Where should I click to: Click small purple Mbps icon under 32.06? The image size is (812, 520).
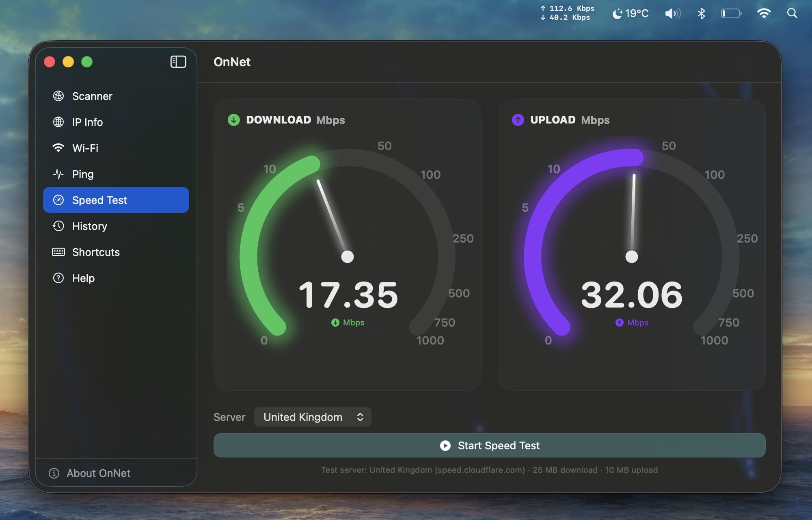(620, 323)
